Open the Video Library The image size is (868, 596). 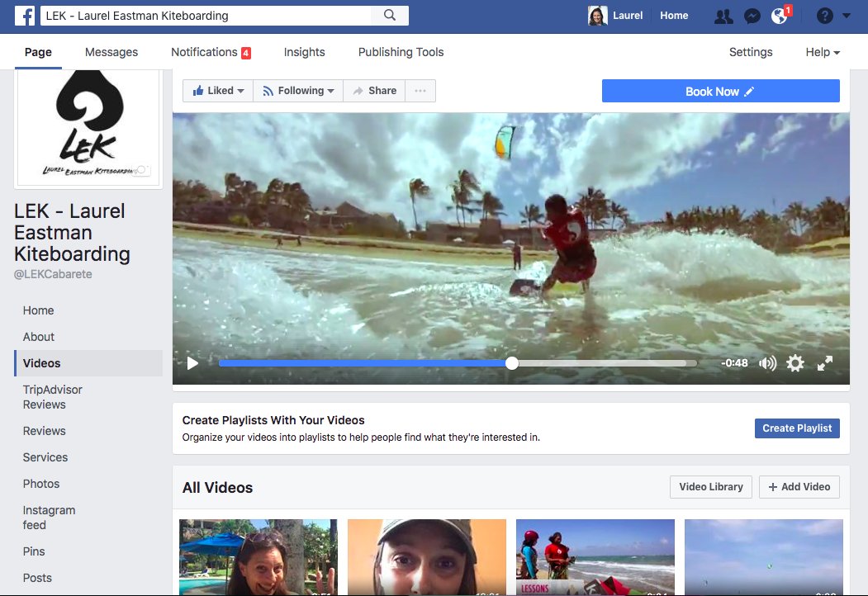[711, 487]
